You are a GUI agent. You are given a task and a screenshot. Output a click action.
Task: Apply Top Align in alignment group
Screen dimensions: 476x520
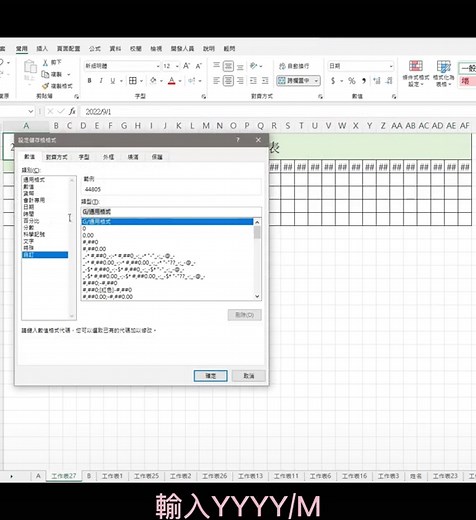point(216,66)
